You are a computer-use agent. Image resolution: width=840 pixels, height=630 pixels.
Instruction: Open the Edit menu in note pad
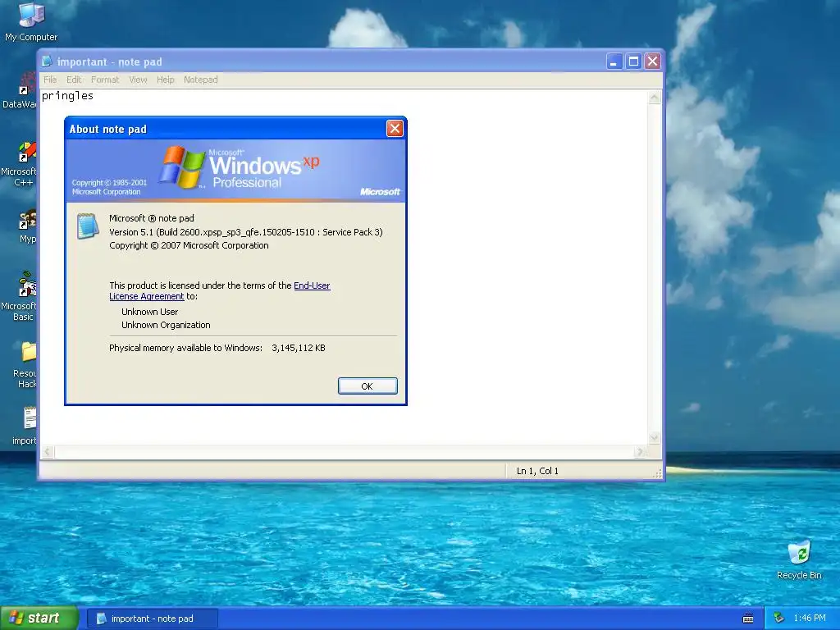[x=74, y=80]
